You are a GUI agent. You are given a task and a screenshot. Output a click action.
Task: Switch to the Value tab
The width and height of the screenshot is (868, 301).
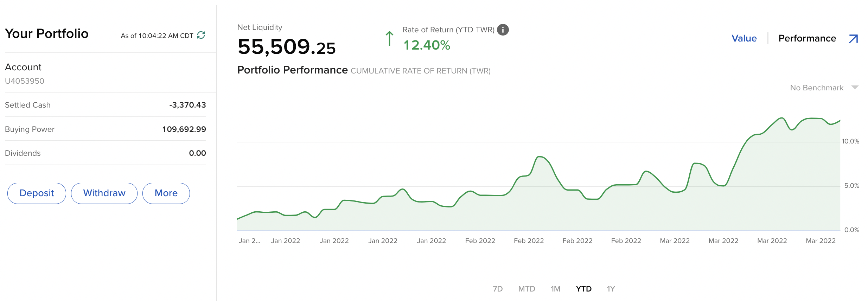click(744, 38)
